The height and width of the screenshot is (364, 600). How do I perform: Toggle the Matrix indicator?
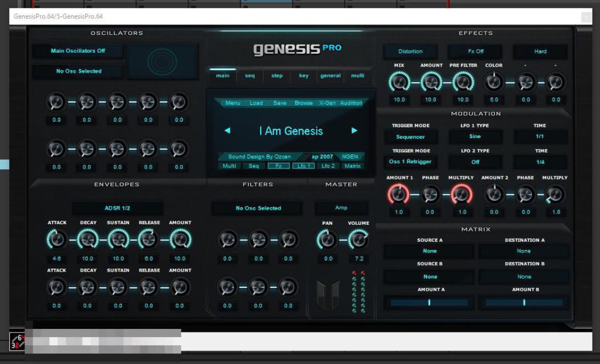pos(352,166)
